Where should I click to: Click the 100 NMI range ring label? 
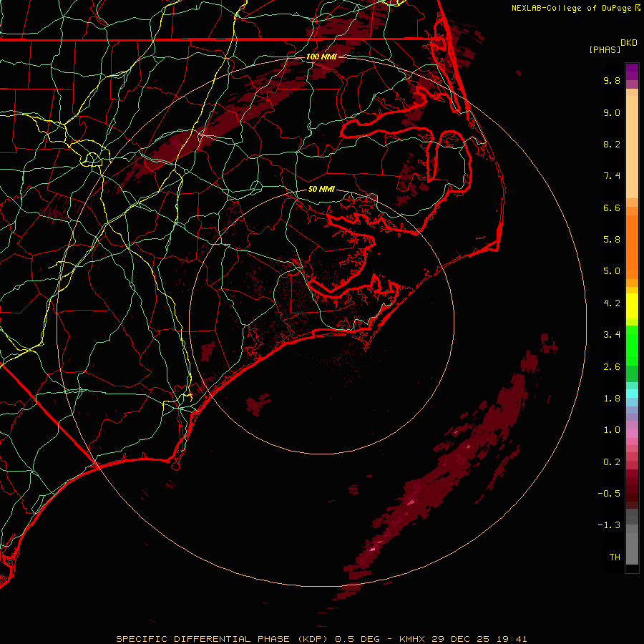321,57
